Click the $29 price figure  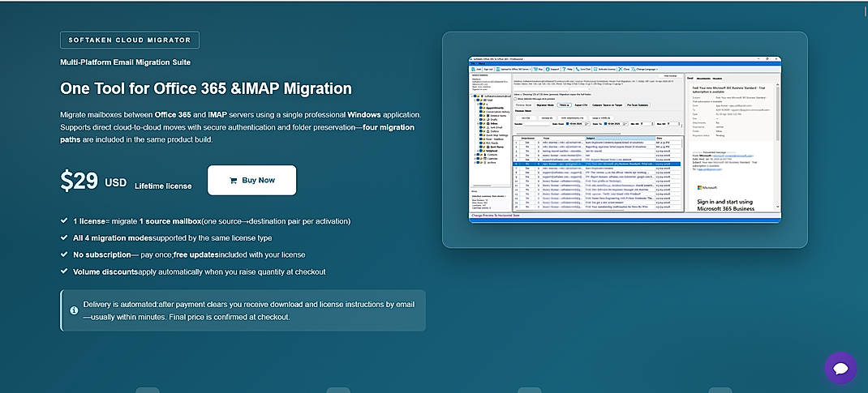(79, 181)
